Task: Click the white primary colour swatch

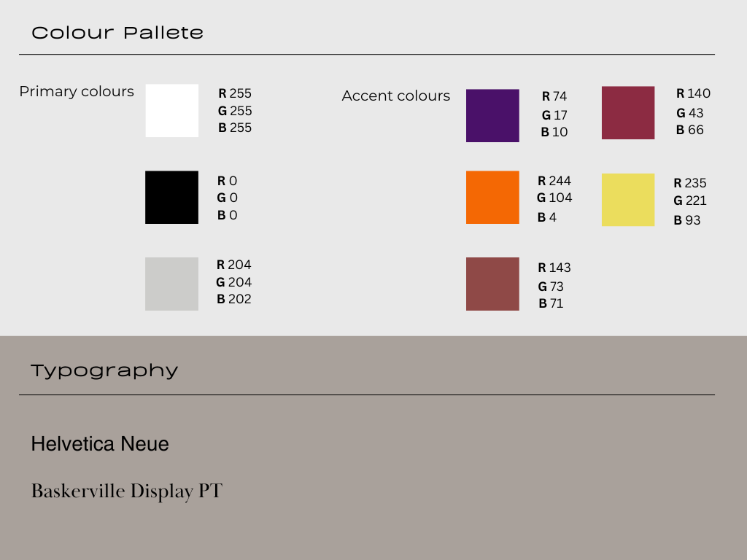Action: coord(172,111)
